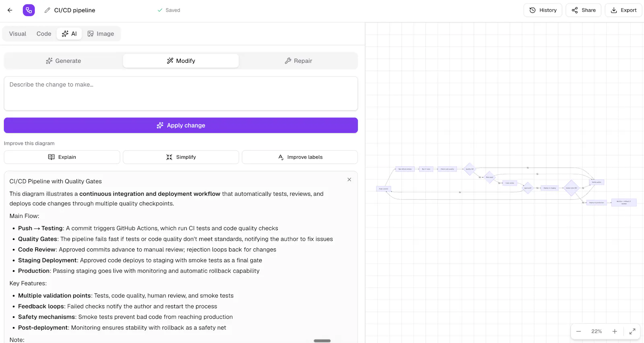The height and width of the screenshot is (343, 644).
Task: Go back with the left arrow
Action: 10,10
